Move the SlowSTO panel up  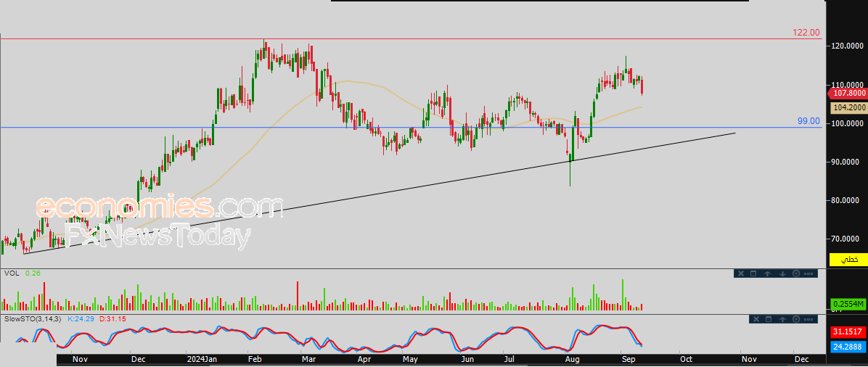pyautogui.click(x=782, y=319)
